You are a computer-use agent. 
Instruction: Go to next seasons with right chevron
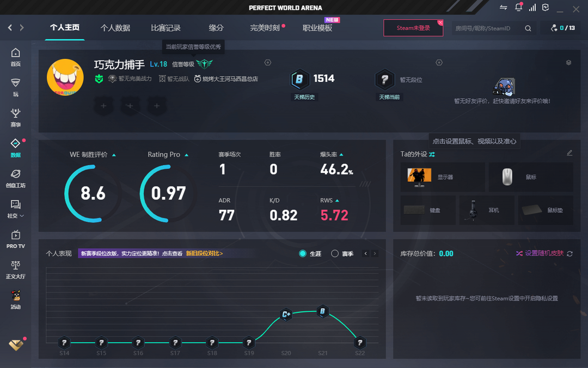374,254
